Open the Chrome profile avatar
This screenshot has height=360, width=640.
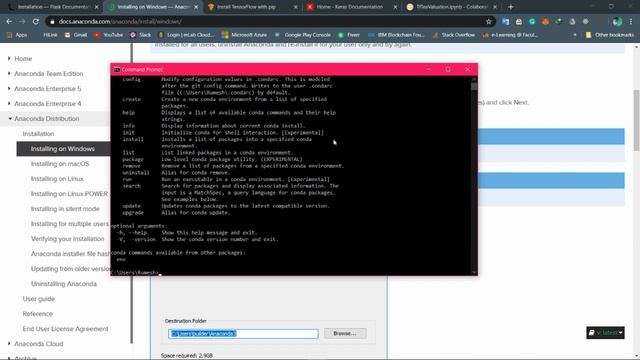click(618, 21)
